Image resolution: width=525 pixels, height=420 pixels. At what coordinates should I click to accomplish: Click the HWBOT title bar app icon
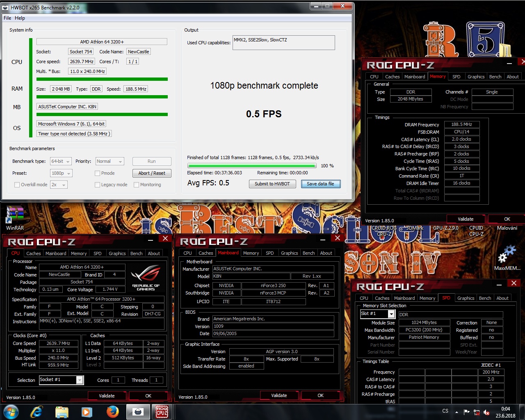pyautogui.click(x=5, y=7)
